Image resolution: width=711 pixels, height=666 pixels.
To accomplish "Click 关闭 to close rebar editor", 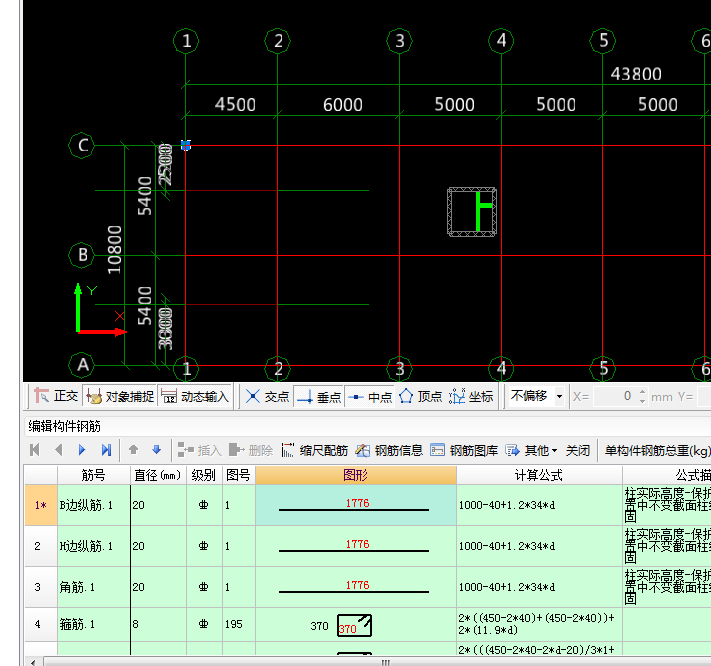I will [578, 450].
